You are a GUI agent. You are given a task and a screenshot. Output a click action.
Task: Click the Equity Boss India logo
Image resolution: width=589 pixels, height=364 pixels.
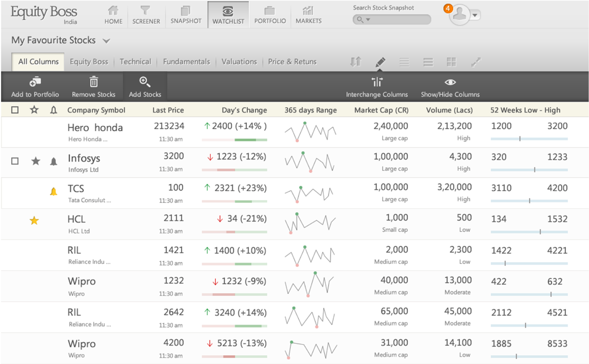tap(44, 15)
